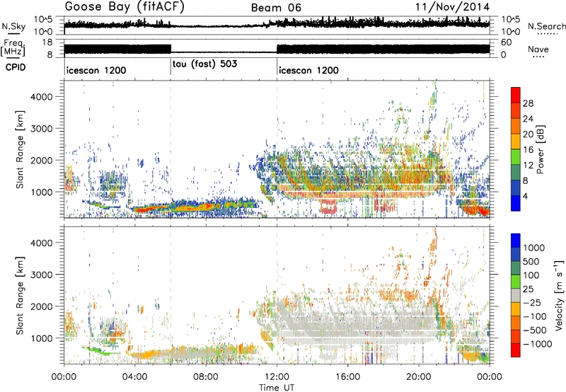This screenshot has width=566, height=392.
Task: Click the '-25' tick on velocity scale
Action: [531, 303]
